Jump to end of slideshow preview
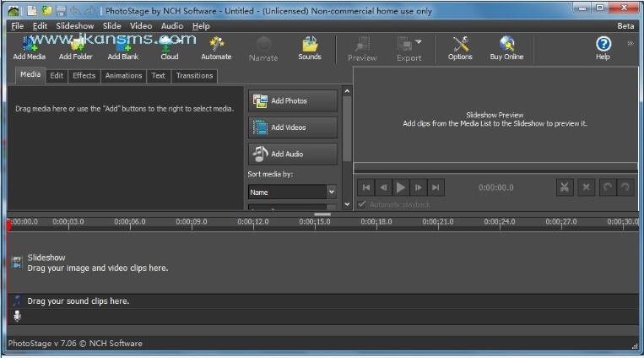644x358 pixels. (x=436, y=187)
